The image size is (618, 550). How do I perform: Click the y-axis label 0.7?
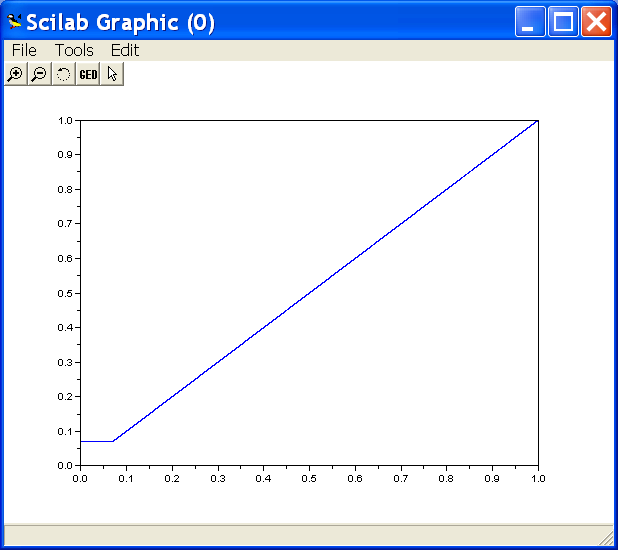(x=65, y=224)
